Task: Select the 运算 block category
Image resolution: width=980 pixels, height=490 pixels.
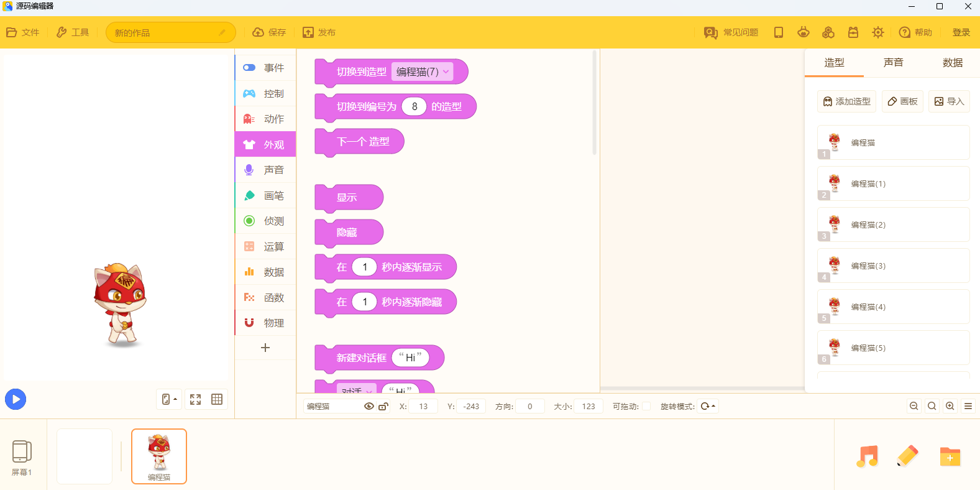Action: point(266,246)
